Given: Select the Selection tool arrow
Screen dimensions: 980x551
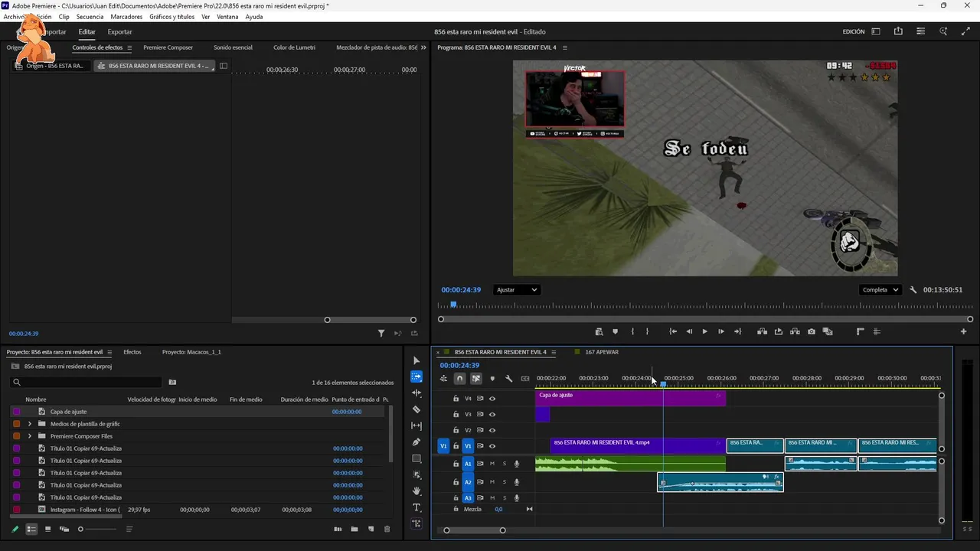Looking at the screenshot, I should coord(416,360).
